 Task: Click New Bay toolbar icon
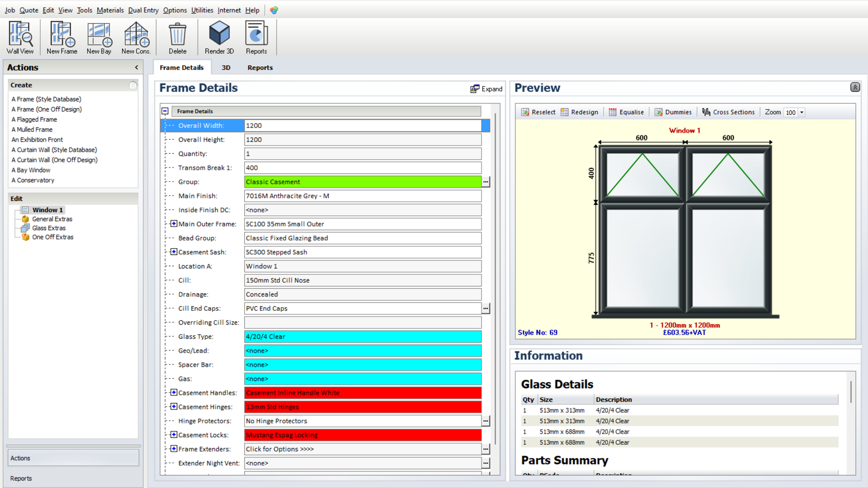coord(99,38)
